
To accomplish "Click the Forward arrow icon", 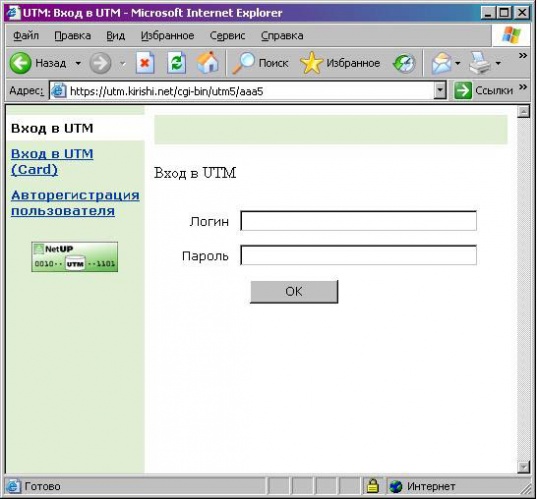I will click(100, 63).
